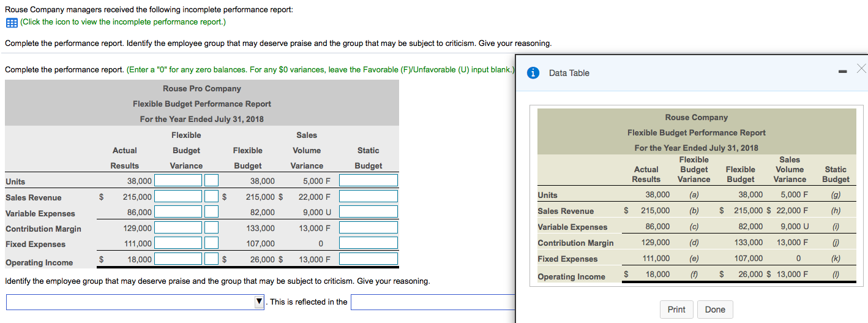Click Fixed Expenses variance F/U box
Viewport: 868px width, 323px height.
(x=211, y=243)
